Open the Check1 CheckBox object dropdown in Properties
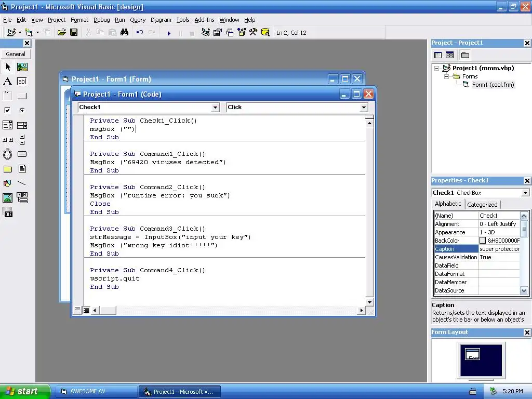The image size is (532, 399). coord(525,193)
